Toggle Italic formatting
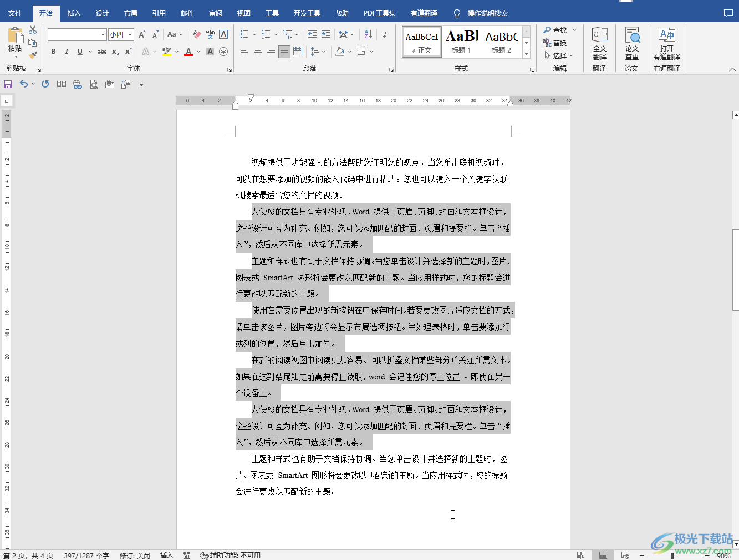The height and width of the screenshot is (560, 739). point(67,52)
